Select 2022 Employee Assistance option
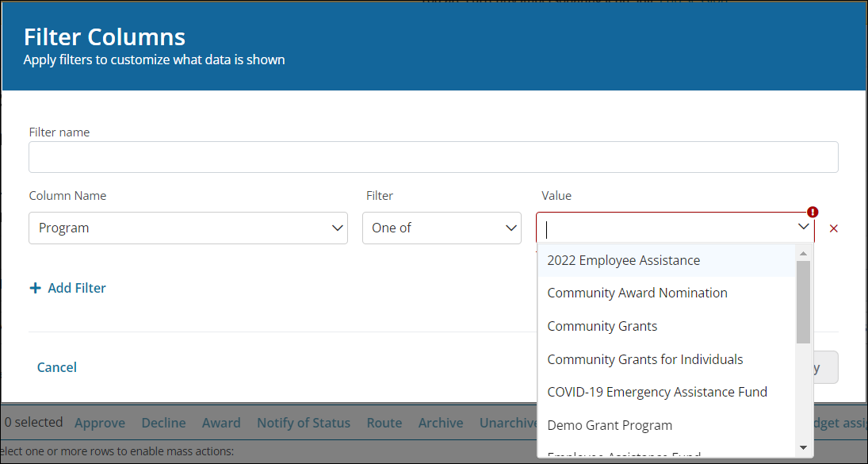868x464 pixels. click(x=667, y=260)
